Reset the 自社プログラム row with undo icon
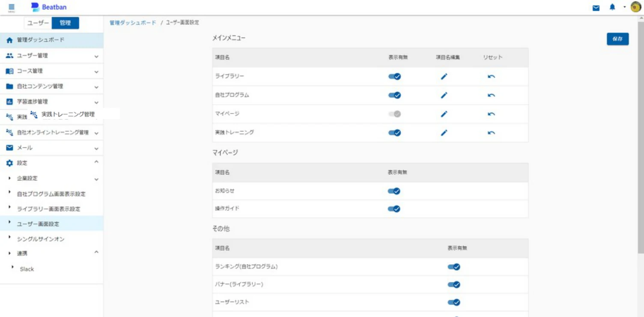 point(492,95)
